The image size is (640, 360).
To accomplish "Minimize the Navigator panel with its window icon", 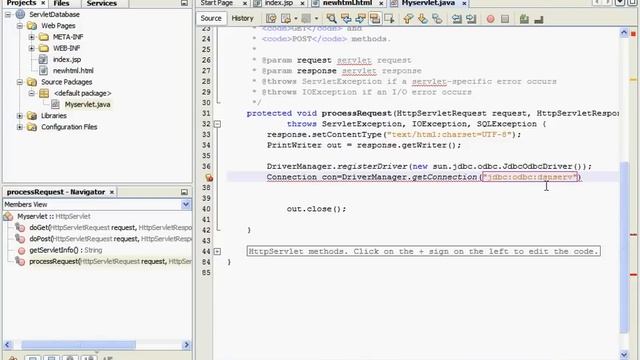I will coord(184,192).
